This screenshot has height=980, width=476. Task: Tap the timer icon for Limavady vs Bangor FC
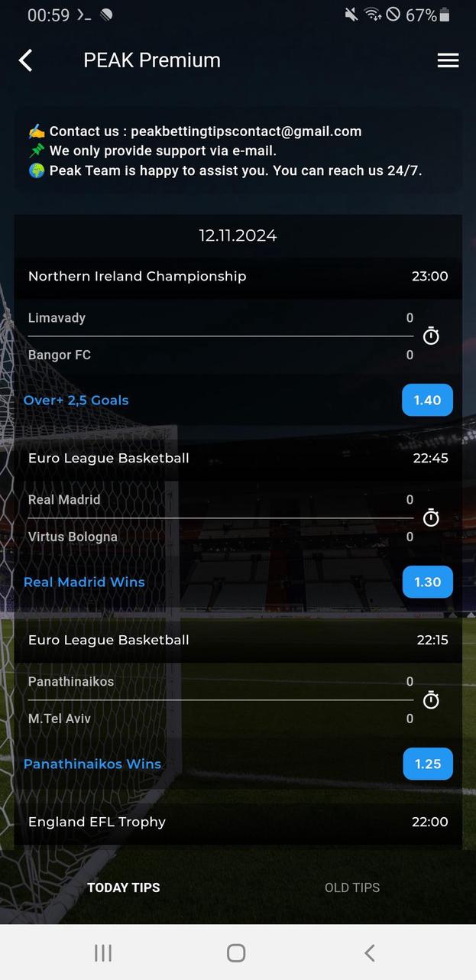(431, 336)
